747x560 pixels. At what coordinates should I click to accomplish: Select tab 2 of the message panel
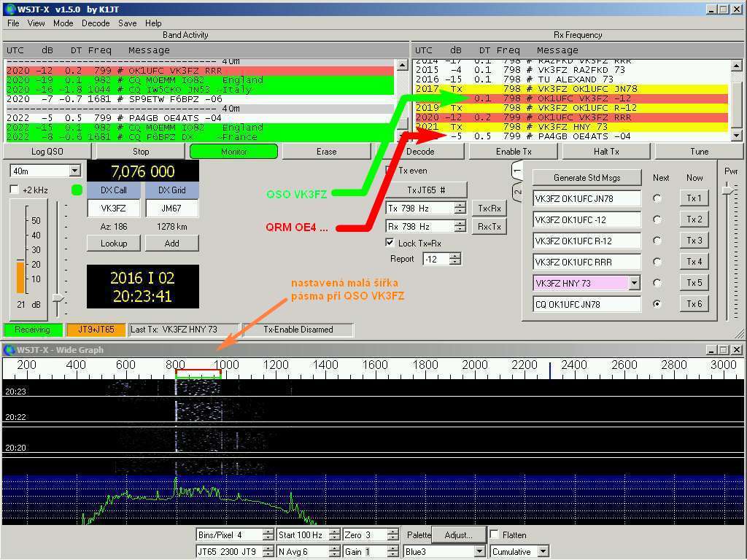pos(517,192)
